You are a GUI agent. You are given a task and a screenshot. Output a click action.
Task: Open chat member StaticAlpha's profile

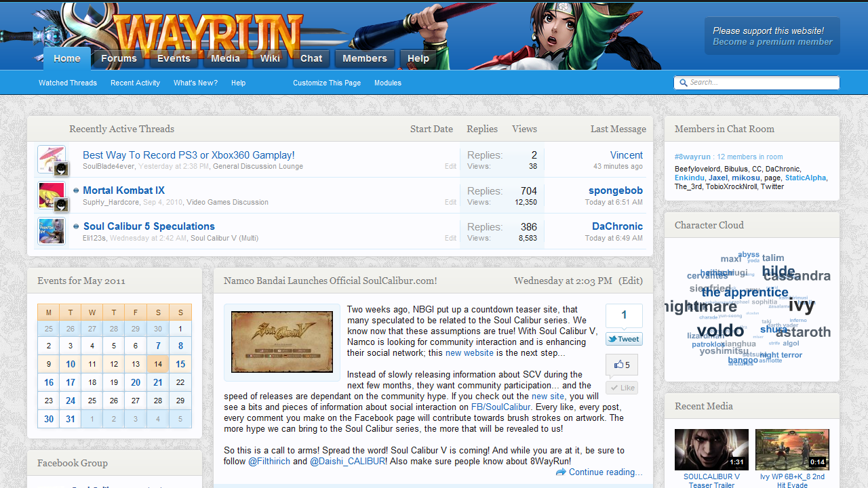(x=806, y=178)
